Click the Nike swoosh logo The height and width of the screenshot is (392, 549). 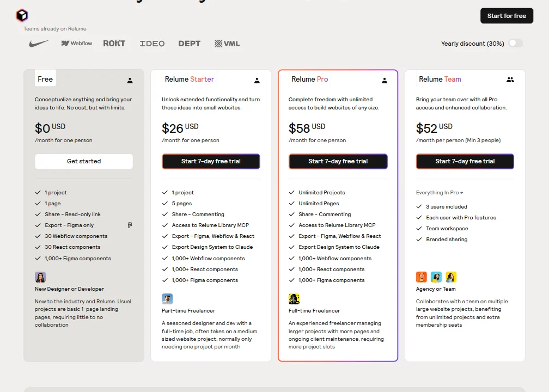tap(39, 44)
